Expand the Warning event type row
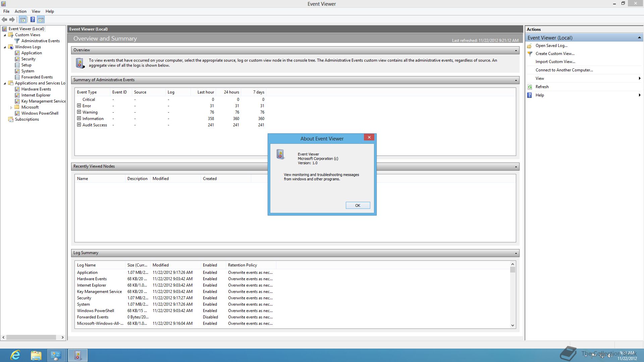The width and height of the screenshot is (644, 362). pos(79,112)
